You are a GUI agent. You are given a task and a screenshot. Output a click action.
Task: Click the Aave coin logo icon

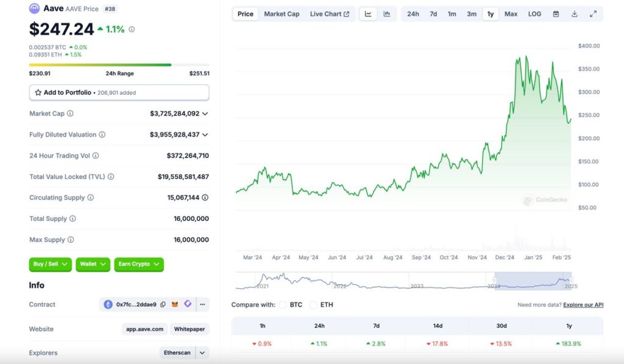click(x=35, y=9)
